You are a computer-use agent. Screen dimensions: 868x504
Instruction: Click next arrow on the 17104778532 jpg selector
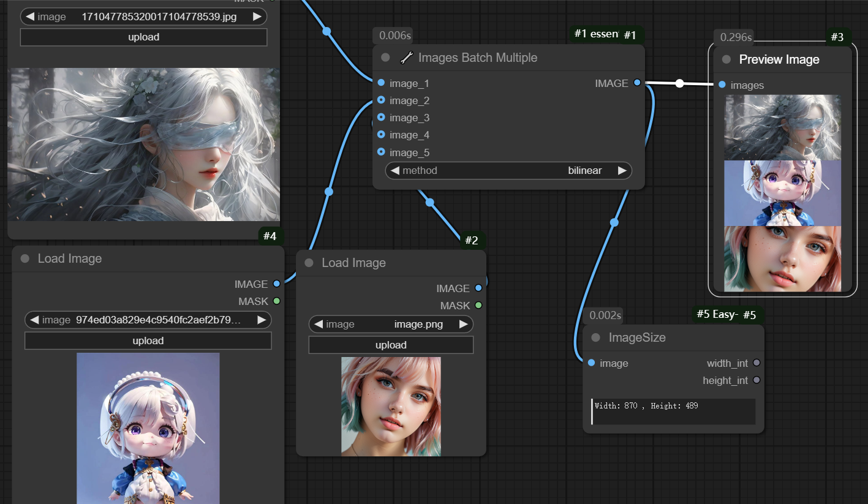(257, 17)
